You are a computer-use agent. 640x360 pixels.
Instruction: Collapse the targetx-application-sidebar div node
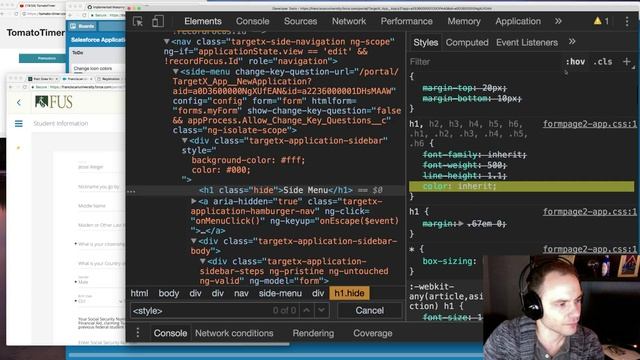184,140
